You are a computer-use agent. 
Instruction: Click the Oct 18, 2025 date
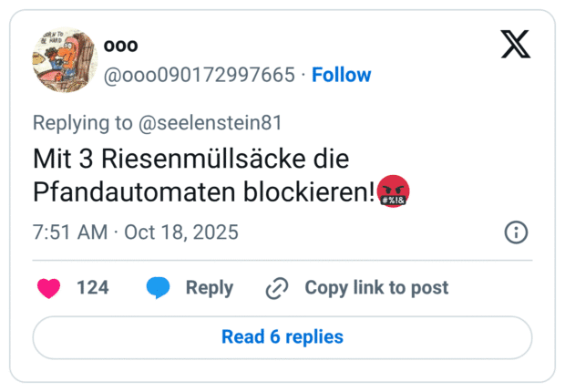click(180, 232)
